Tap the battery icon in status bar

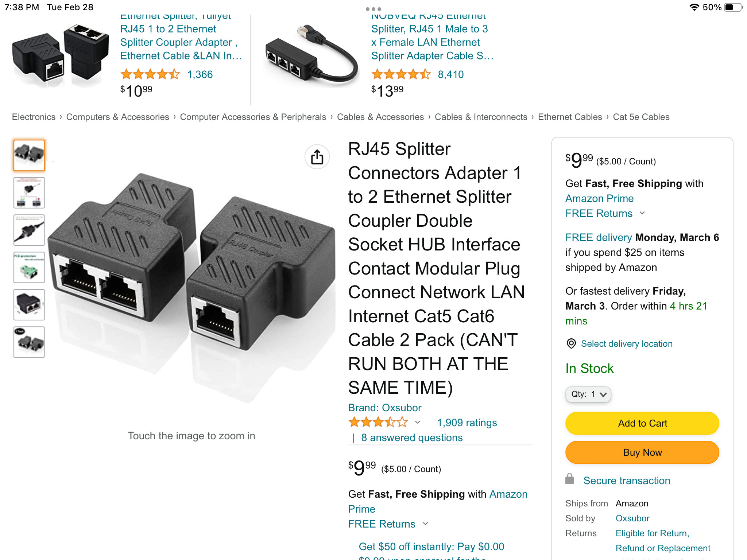tap(733, 7)
